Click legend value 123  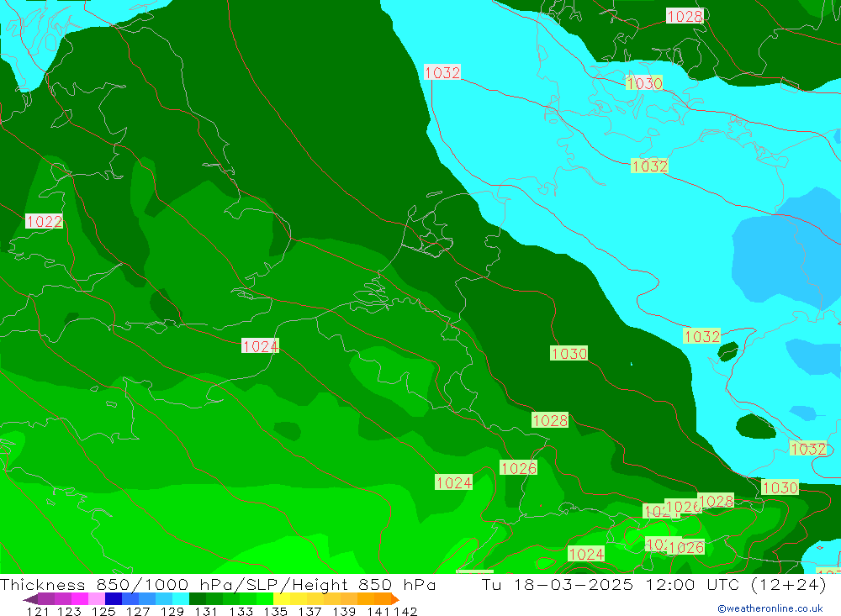click(70, 611)
